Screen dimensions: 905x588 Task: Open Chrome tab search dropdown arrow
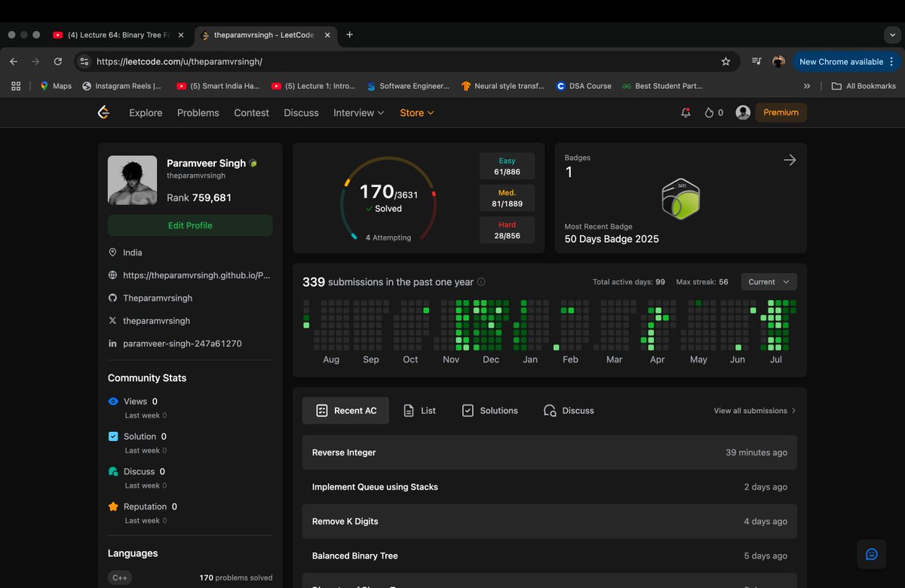coord(891,35)
